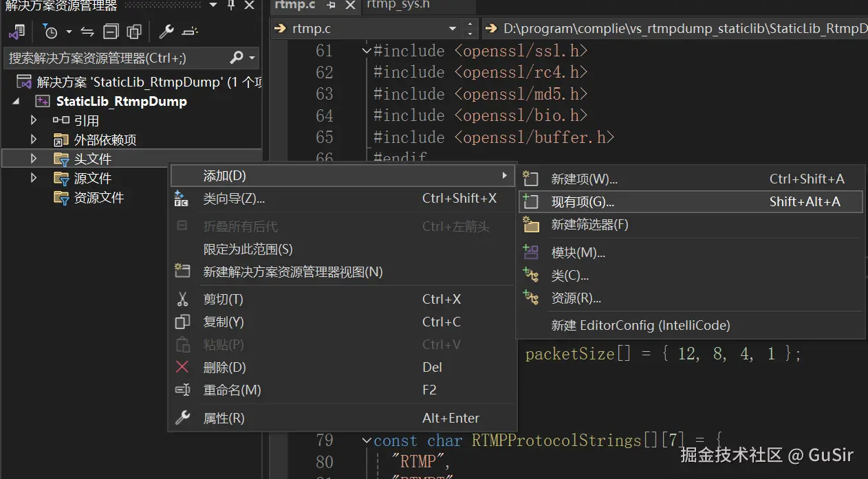Expand the 头文件 filter node
This screenshot has width=868, height=479.
click(34, 159)
